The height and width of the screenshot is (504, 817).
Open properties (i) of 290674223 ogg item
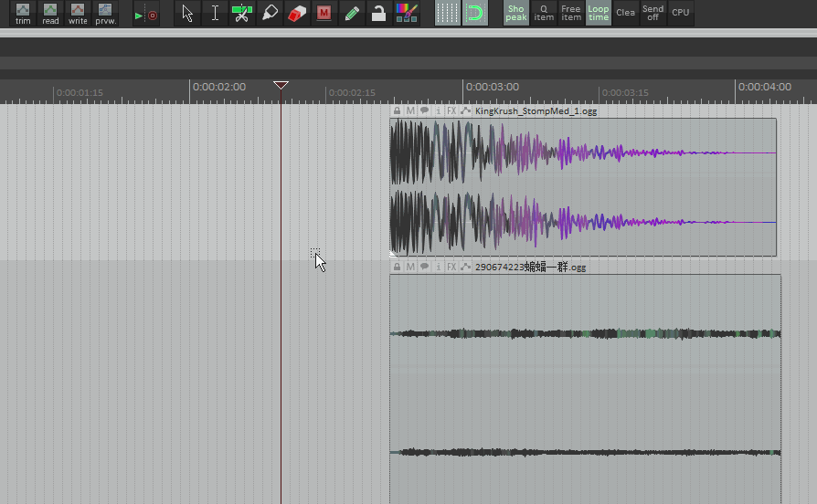click(438, 268)
